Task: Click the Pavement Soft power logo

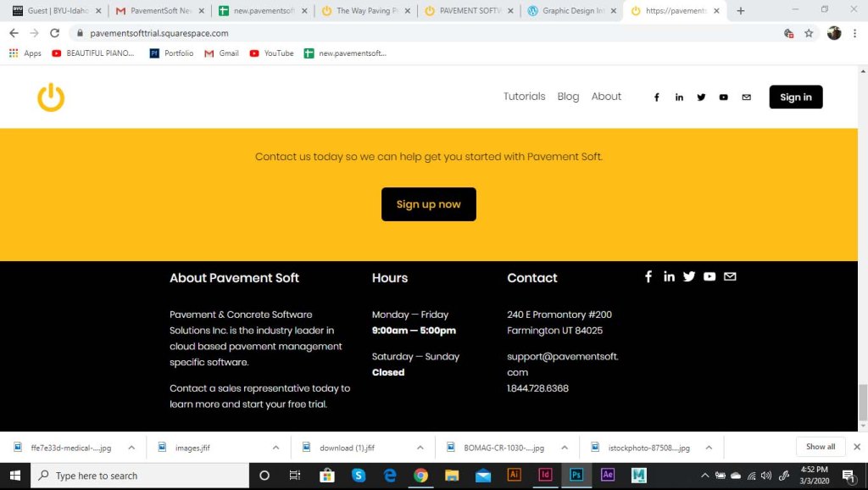Action: pos(51,97)
